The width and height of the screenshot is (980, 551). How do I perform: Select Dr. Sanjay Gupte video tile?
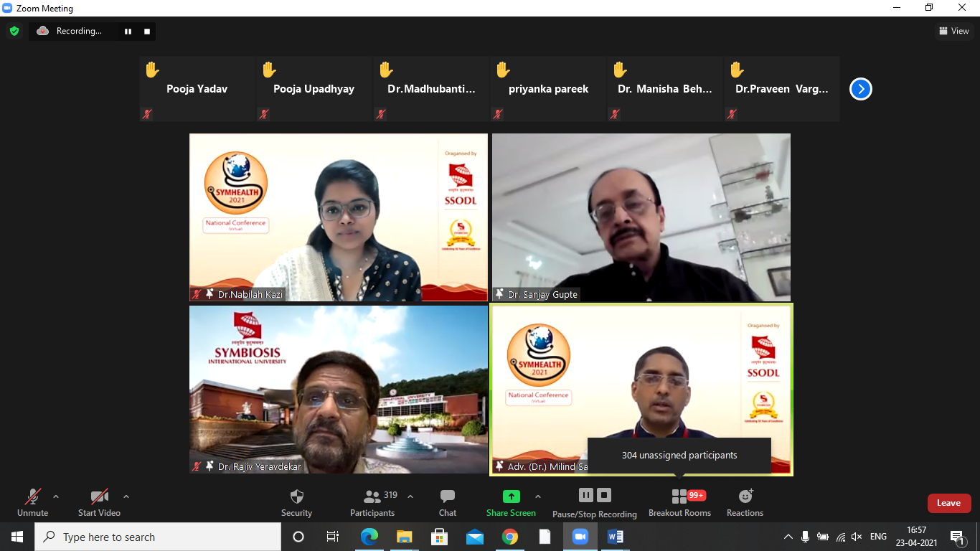pos(641,217)
